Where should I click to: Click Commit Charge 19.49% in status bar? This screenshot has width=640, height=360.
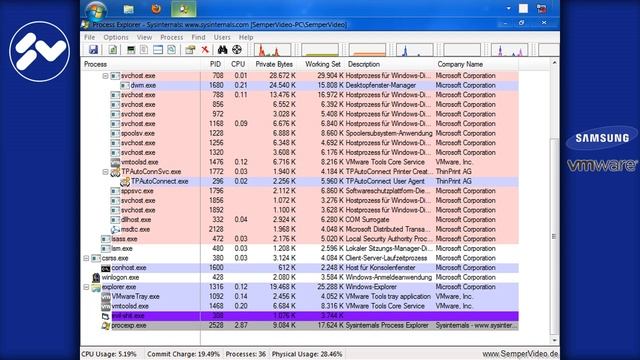coord(183,354)
